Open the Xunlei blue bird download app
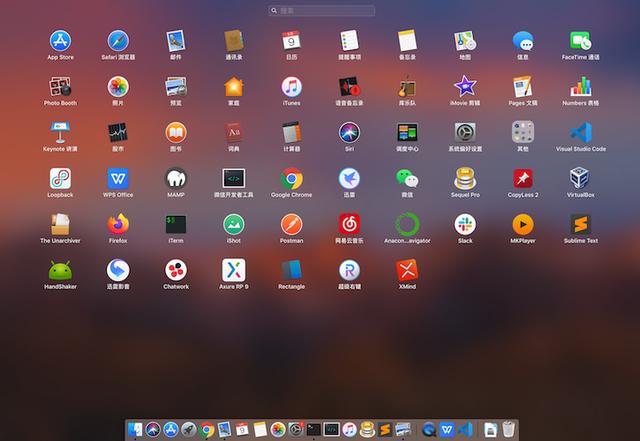Image resolution: width=640 pixels, height=441 pixels. pos(349,178)
